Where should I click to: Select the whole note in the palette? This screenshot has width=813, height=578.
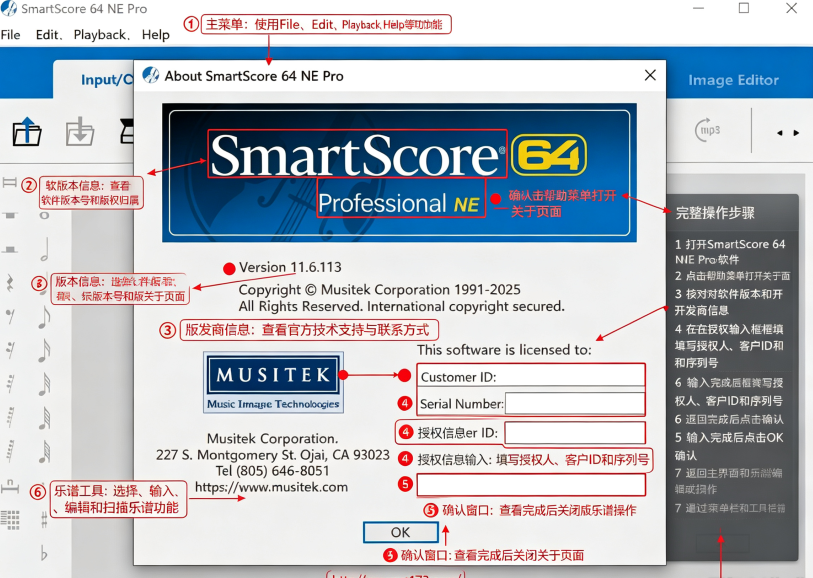[x=44, y=215]
